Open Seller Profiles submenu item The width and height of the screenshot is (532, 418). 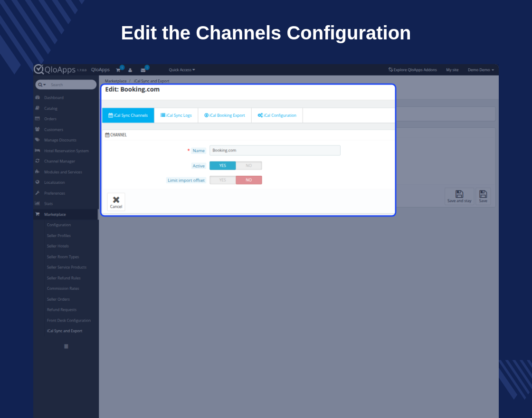click(59, 236)
